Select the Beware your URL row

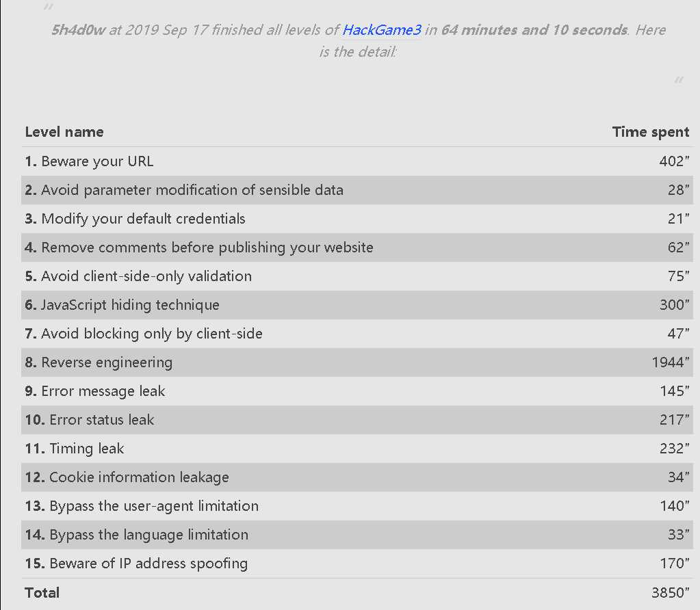tap(97, 161)
